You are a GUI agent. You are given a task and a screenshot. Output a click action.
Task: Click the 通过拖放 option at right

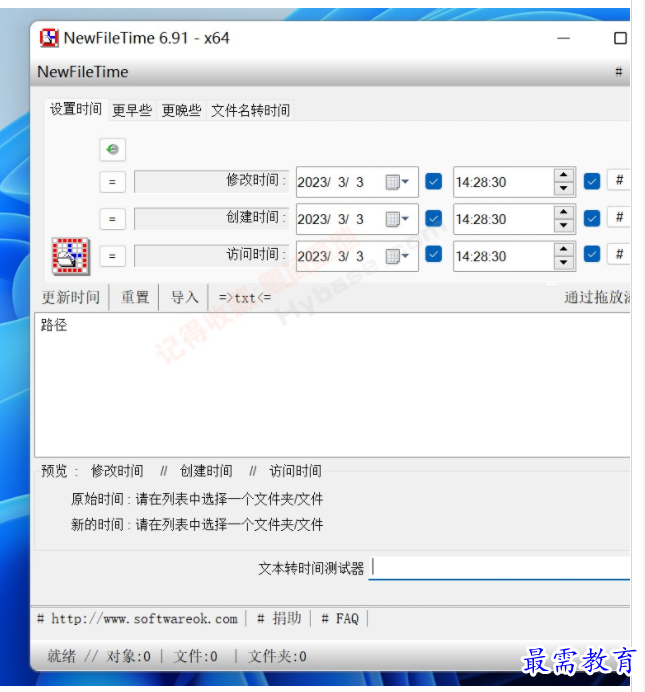[597, 297]
